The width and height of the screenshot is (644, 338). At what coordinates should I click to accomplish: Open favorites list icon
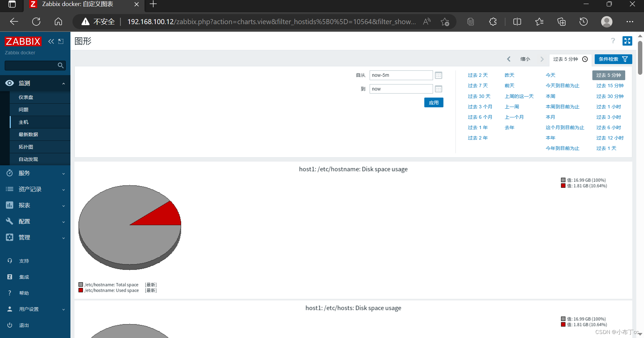(539, 22)
